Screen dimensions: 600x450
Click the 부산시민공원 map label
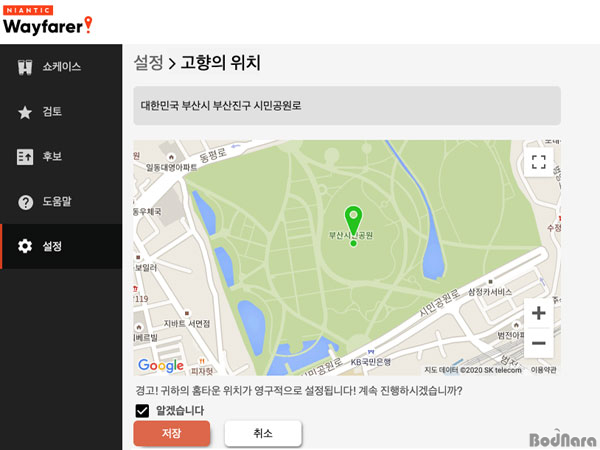(351, 235)
